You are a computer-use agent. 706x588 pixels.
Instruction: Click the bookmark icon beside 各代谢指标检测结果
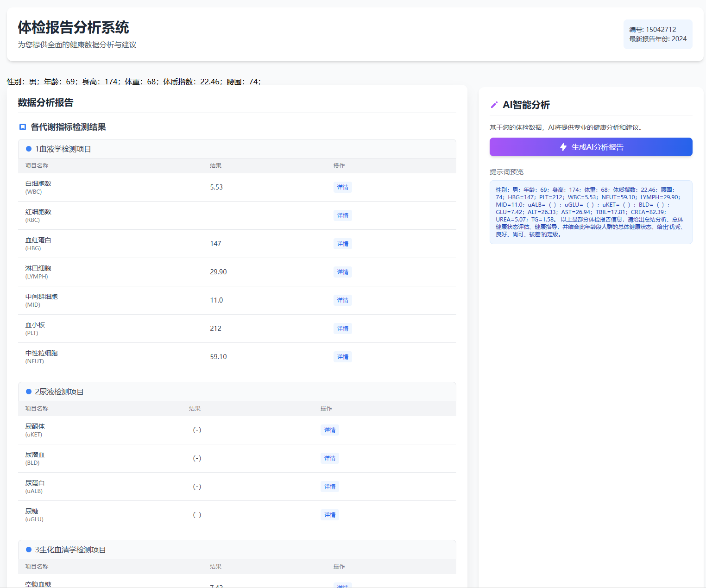click(22, 127)
